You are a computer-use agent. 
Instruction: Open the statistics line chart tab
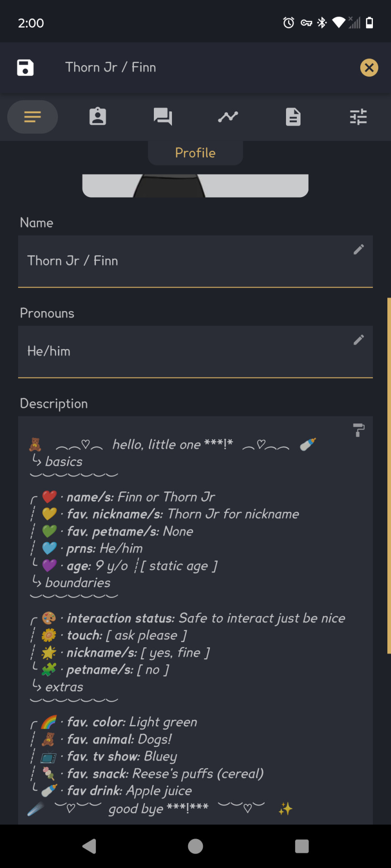click(228, 117)
